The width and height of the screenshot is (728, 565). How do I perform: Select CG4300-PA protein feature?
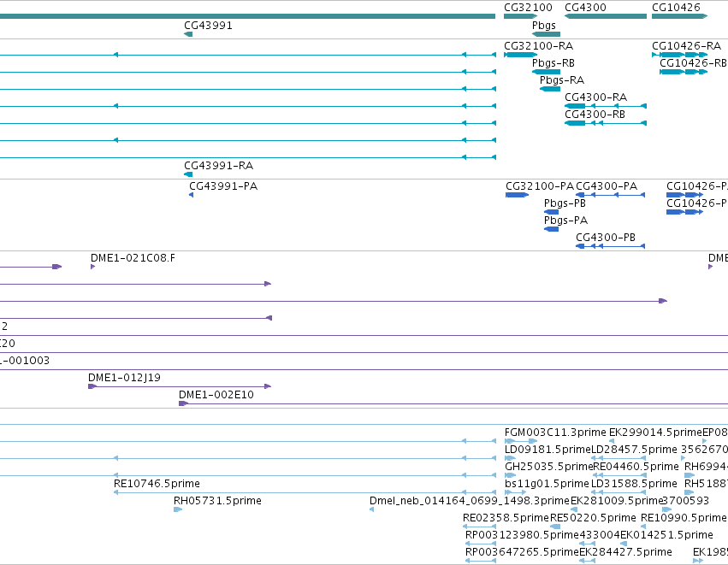click(x=611, y=195)
